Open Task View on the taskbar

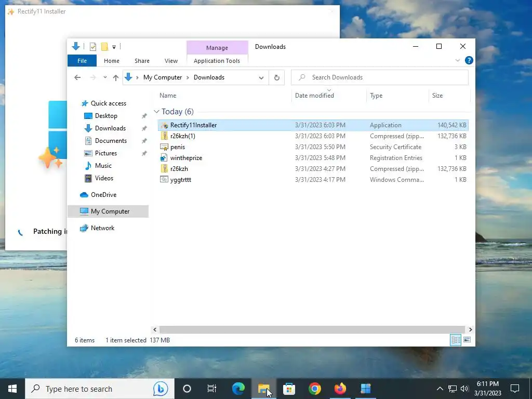pos(212,389)
